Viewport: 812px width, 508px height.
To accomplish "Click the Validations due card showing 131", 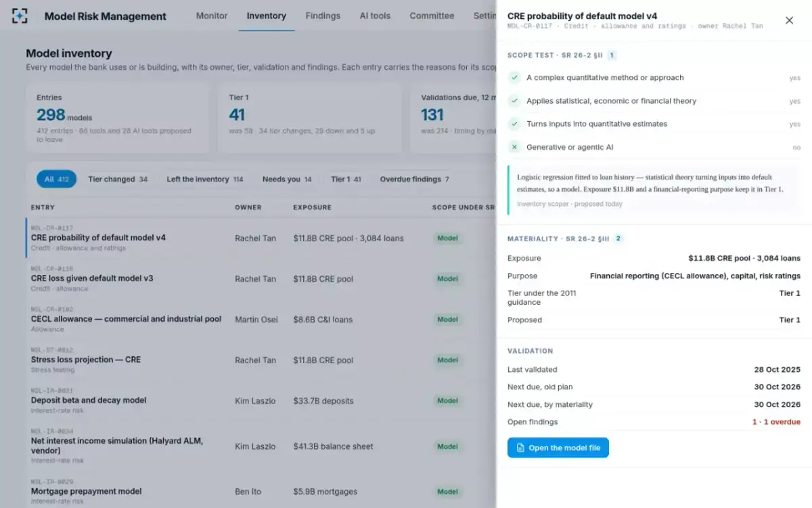I will click(x=454, y=118).
